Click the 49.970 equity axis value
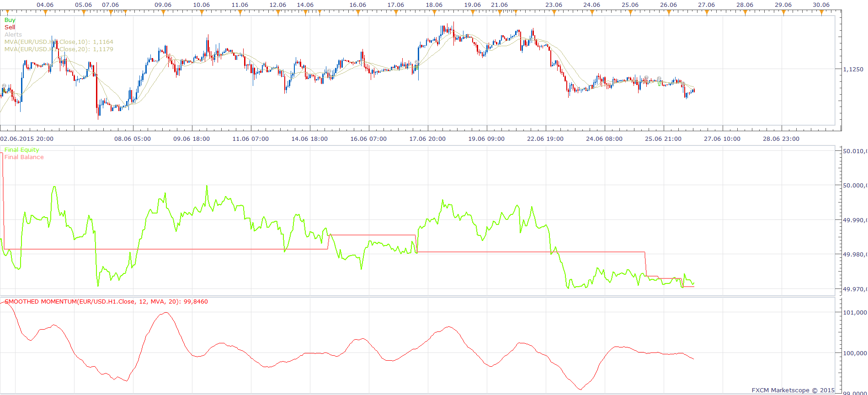The width and height of the screenshot is (868, 395). (x=854, y=289)
